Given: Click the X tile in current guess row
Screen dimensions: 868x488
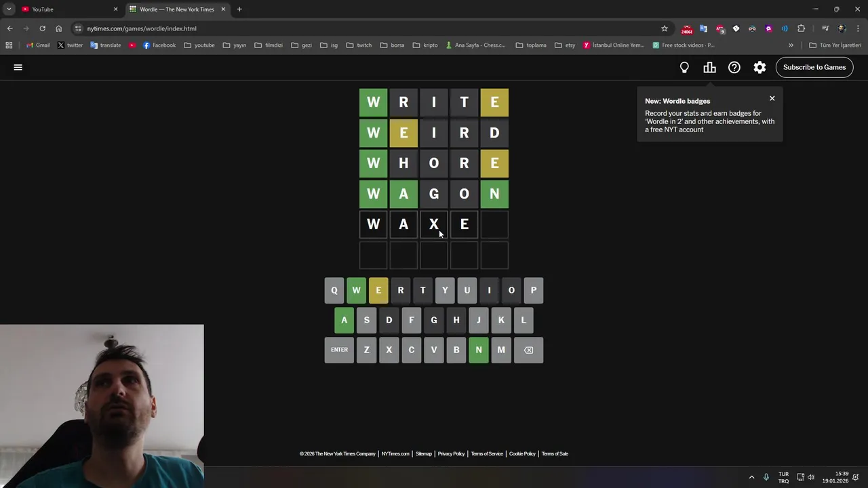Looking at the screenshot, I should tap(434, 224).
